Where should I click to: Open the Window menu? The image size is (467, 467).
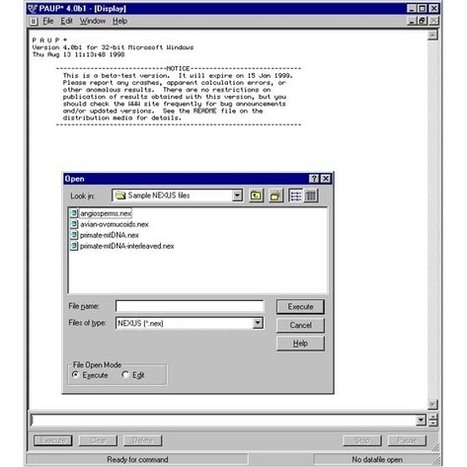pyautogui.click(x=92, y=21)
